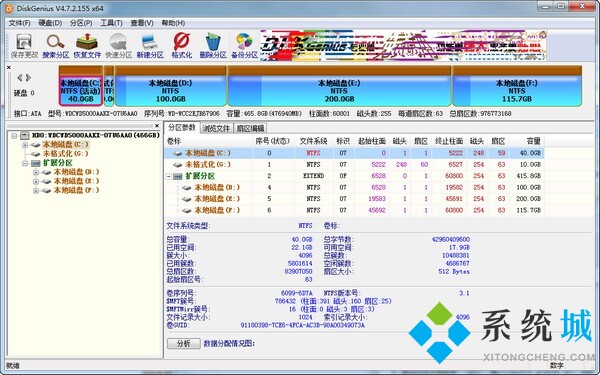600x375 pixels.
Task: Close the left tree panel with X
Action: [157, 126]
